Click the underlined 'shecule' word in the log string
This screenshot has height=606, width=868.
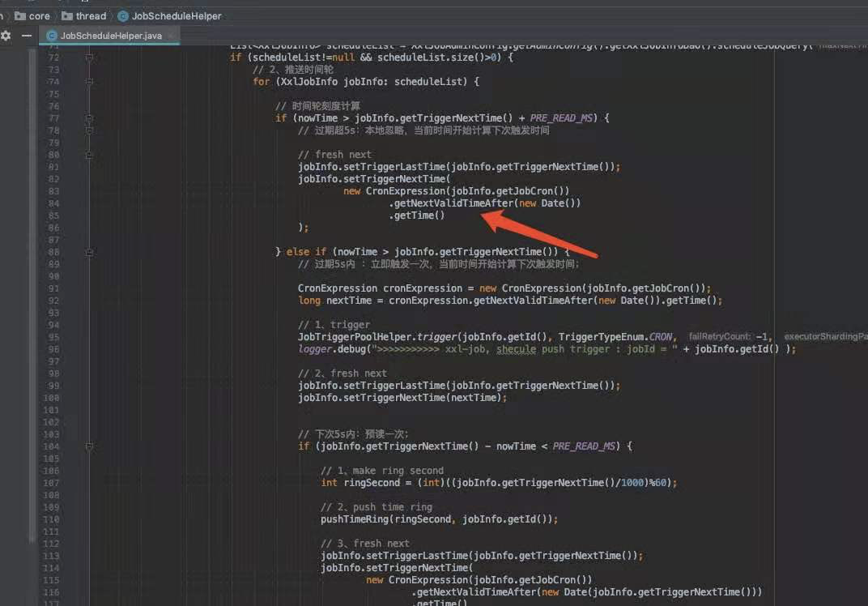(x=516, y=349)
